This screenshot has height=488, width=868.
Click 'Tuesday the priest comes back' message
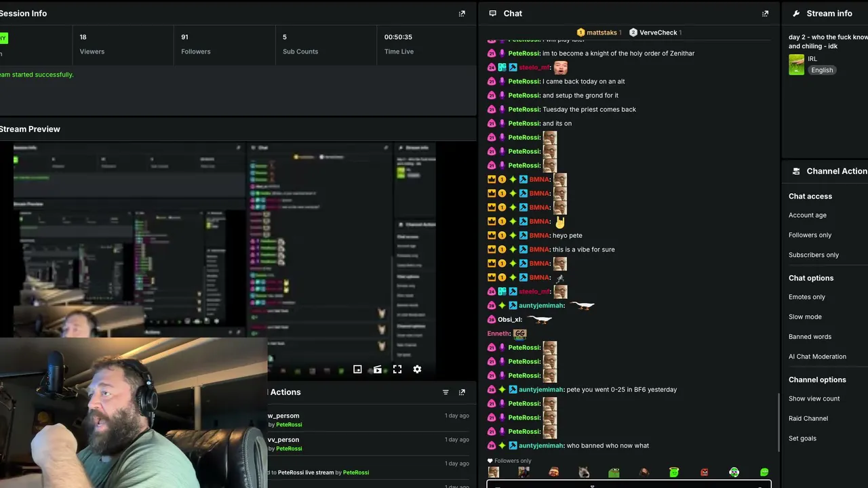pyautogui.click(x=589, y=109)
